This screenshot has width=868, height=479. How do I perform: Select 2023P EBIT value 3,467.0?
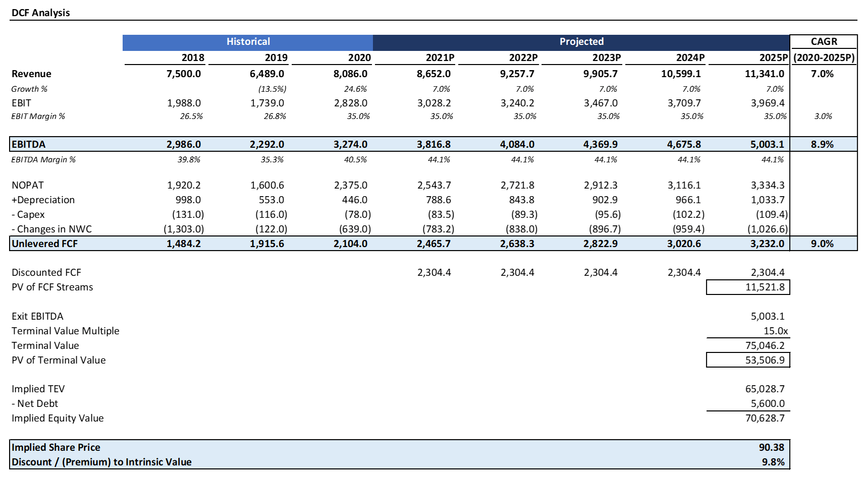pos(601,103)
